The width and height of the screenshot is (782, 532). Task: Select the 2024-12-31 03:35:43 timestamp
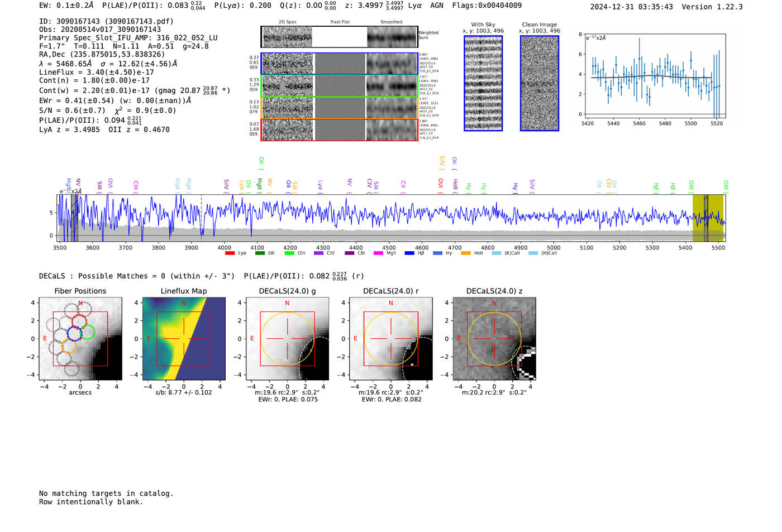pos(632,7)
